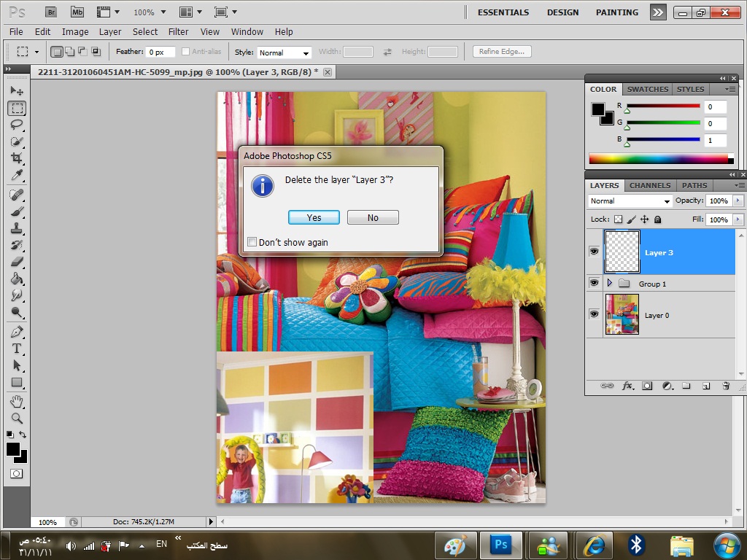This screenshot has width=747, height=560.
Task: Click No in the delete dialog
Action: 373,217
